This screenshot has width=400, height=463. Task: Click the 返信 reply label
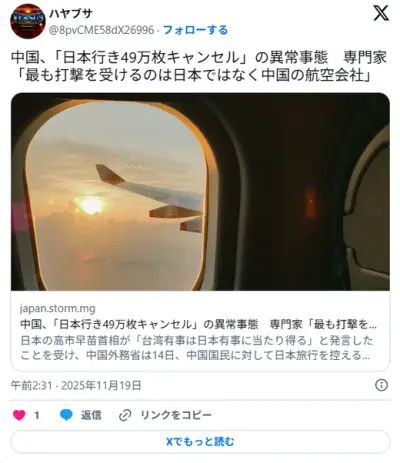tap(91, 415)
